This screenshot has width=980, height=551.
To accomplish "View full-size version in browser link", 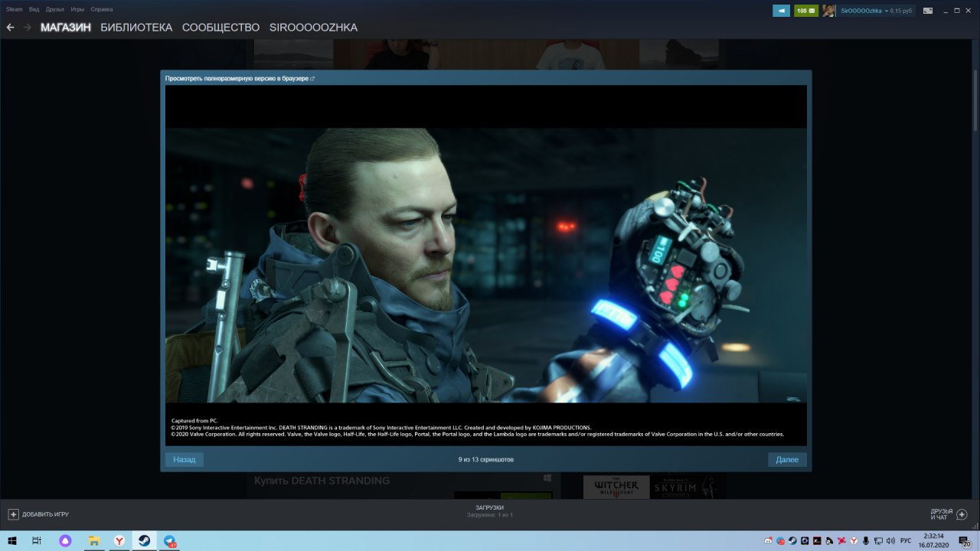I will [240, 78].
